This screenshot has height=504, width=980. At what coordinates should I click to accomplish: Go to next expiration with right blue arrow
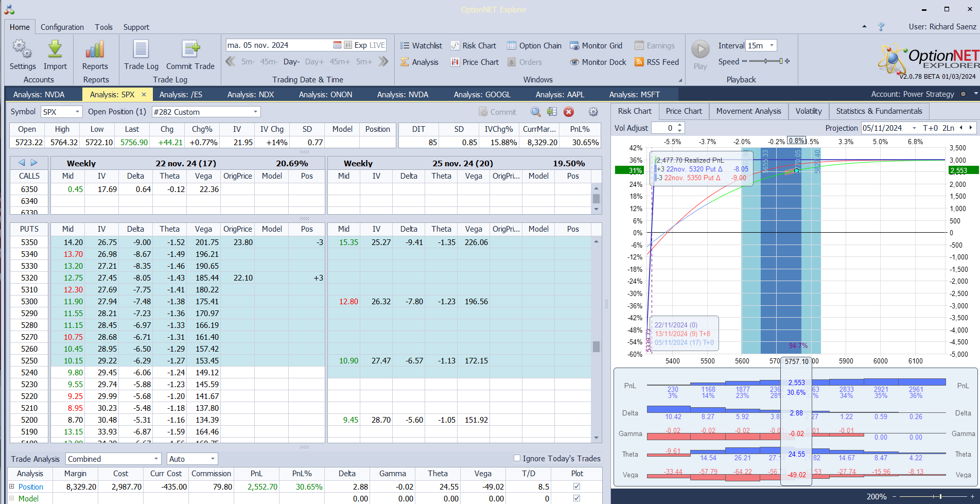[34, 163]
